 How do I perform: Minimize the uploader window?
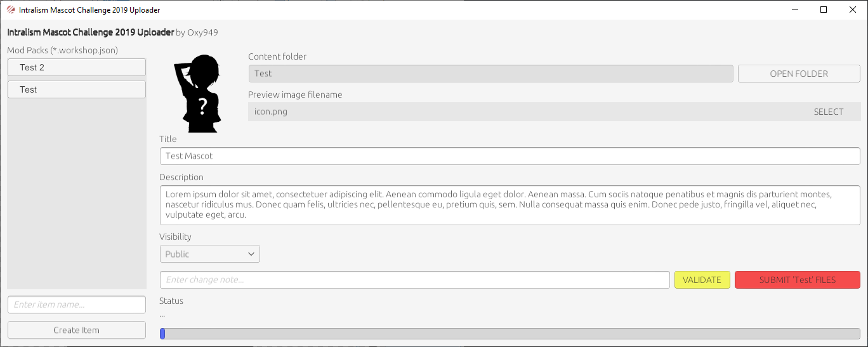[794, 10]
